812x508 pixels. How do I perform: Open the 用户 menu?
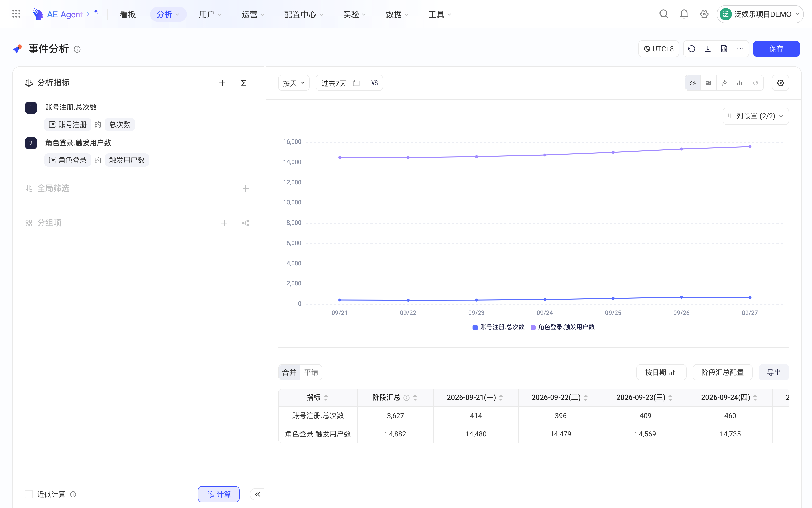(x=210, y=14)
